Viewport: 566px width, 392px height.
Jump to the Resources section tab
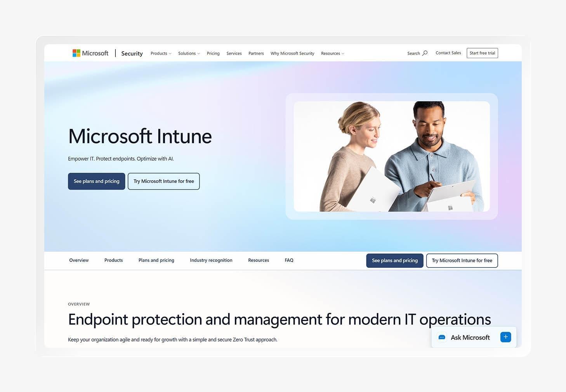click(259, 260)
